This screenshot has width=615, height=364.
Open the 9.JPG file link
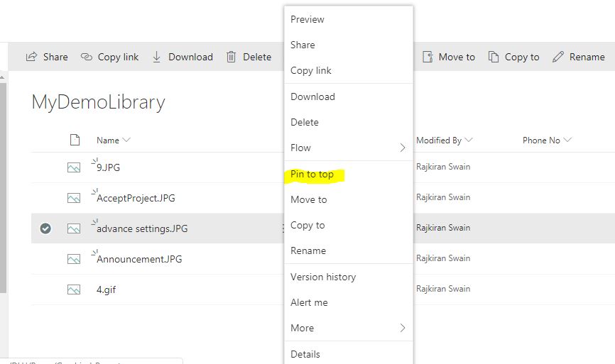(108, 167)
